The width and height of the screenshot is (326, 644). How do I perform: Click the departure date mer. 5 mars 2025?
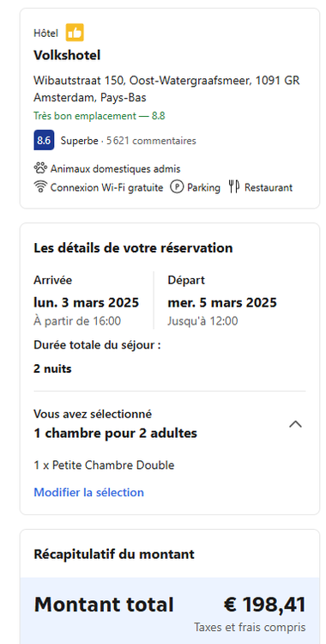click(222, 303)
